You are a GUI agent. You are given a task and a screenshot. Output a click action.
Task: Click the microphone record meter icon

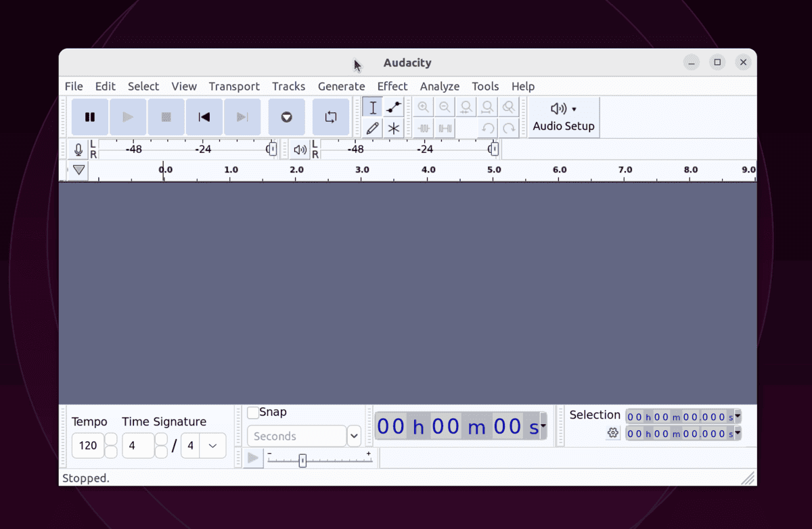(x=78, y=149)
